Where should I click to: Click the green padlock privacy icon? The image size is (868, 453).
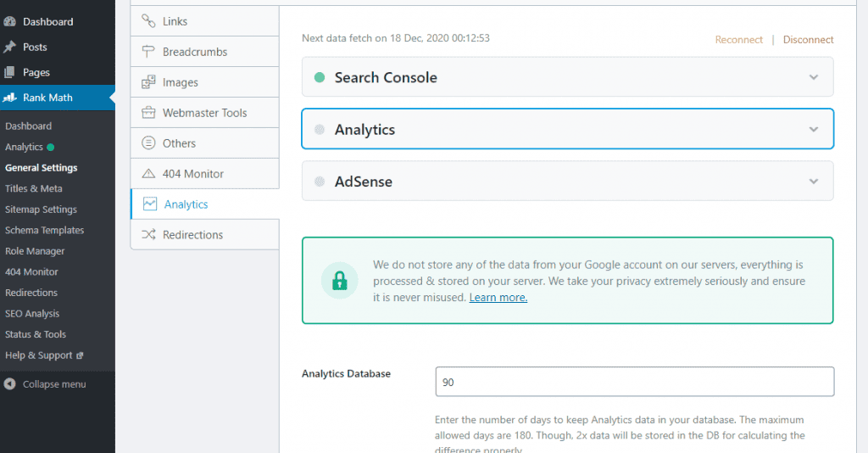[339, 281]
